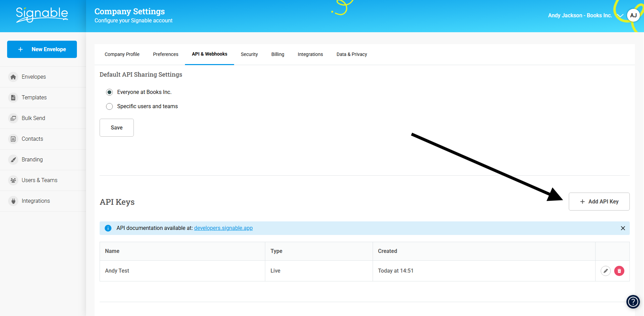Open the Billing tab
Viewport: 644px width, 316px height.
click(277, 54)
